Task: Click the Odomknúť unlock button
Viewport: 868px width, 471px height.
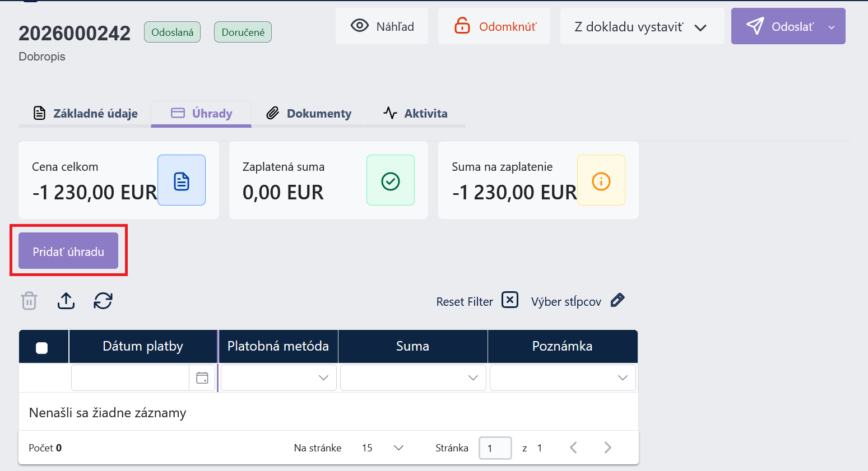Action: (494, 26)
